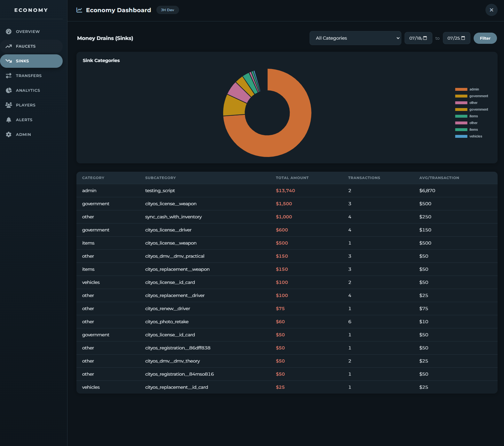Open calendar picker on start date field
Viewport: 504px width, 446px height.
click(425, 38)
